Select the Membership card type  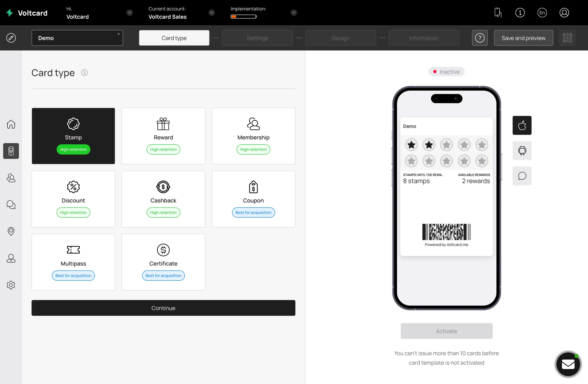[253, 136]
